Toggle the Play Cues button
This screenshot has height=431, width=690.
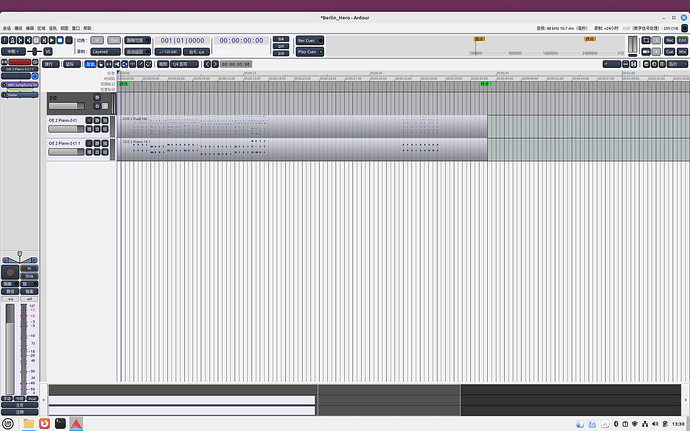[x=308, y=51]
